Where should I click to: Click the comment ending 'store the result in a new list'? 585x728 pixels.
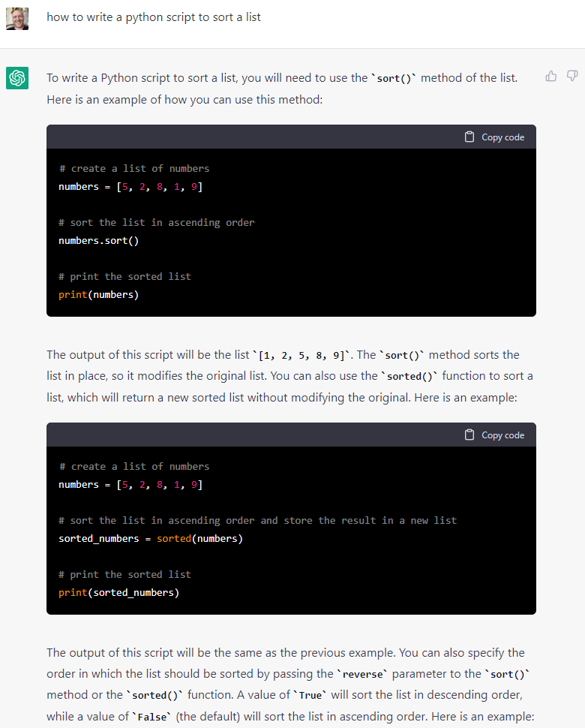[x=257, y=520]
